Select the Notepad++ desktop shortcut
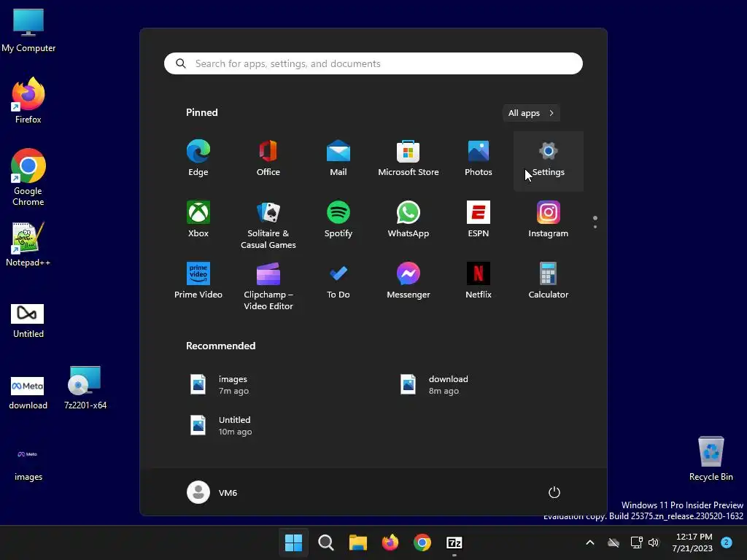The width and height of the screenshot is (747, 560). pos(28,244)
